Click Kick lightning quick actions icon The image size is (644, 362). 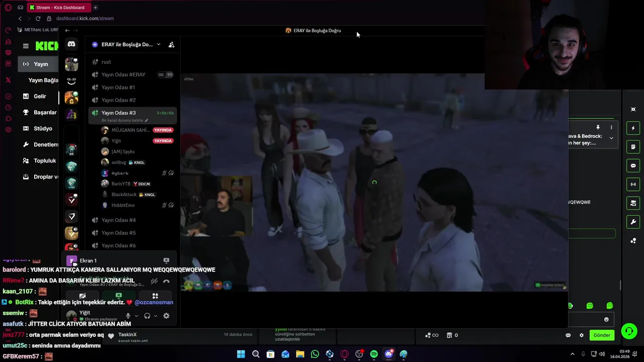coord(633,128)
